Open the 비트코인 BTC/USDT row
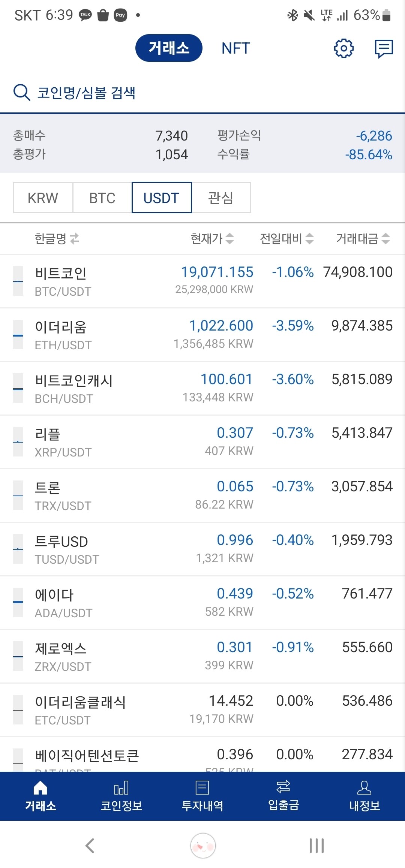Screen dimensions: 405x868 click(x=202, y=281)
